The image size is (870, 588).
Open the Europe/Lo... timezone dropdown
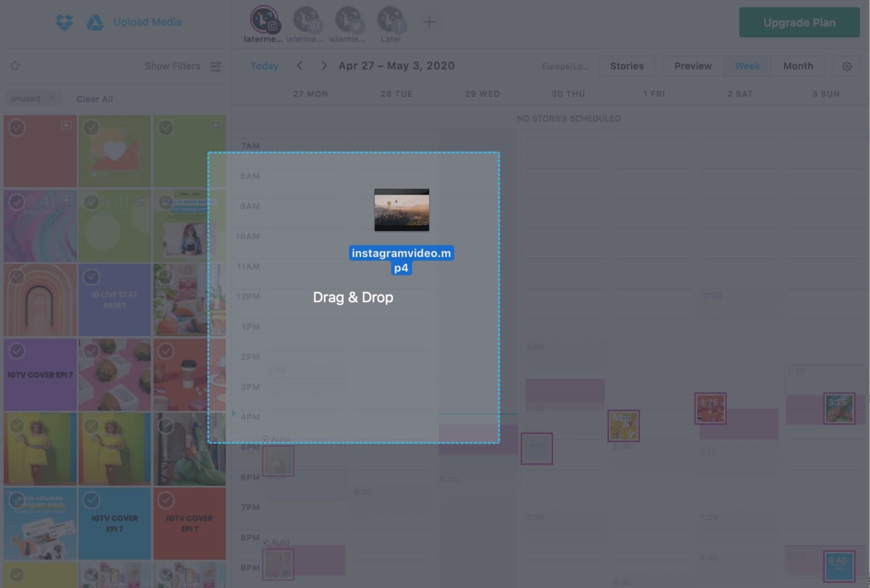coord(565,66)
